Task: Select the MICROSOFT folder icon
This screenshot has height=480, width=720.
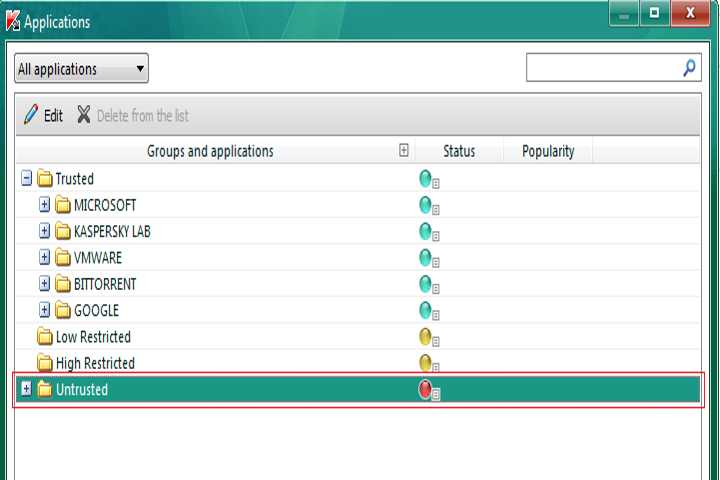Action: (x=62, y=204)
